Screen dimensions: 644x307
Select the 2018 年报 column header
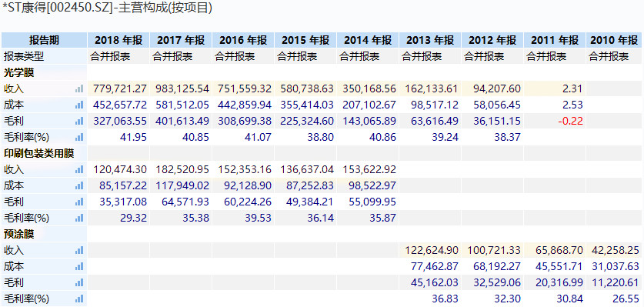coord(118,40)
